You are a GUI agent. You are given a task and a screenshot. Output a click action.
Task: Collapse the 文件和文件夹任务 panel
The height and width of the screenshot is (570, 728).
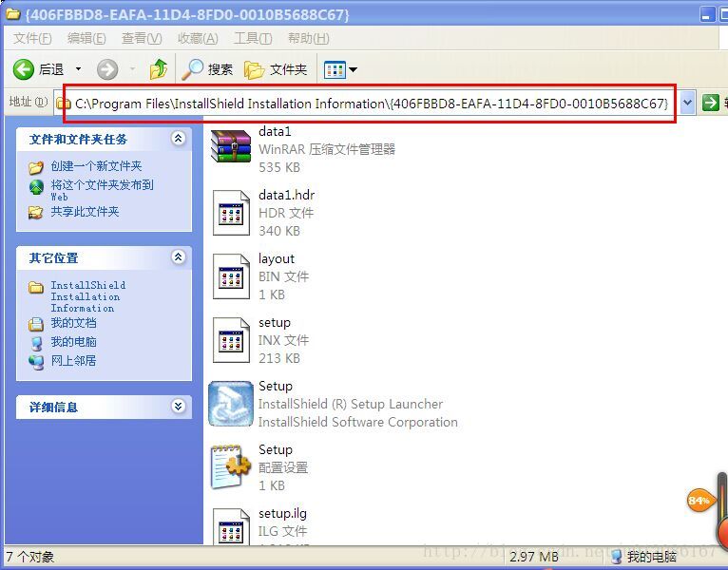tap(179, 139)
